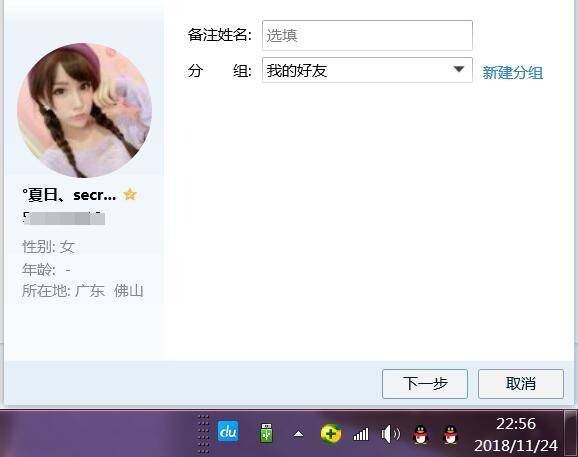This screenshot has width=578, height=457.
Task: Open the 360 security green plus icon
Action: [x=331, y=434]
